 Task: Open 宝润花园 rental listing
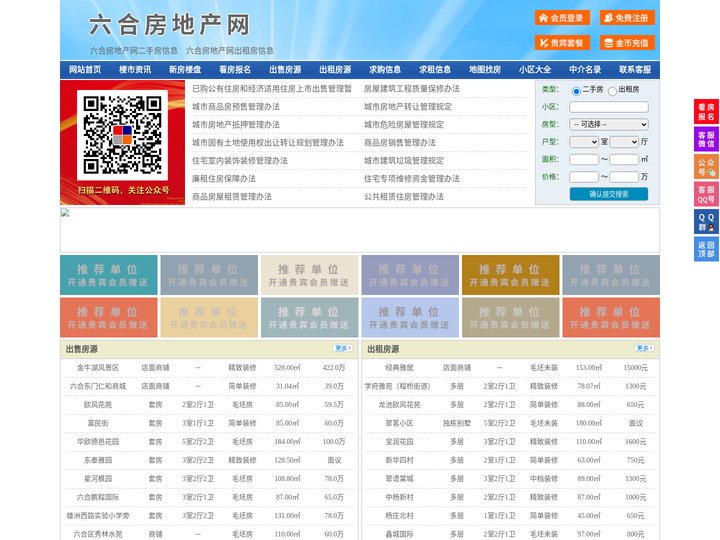click(399, 441)
